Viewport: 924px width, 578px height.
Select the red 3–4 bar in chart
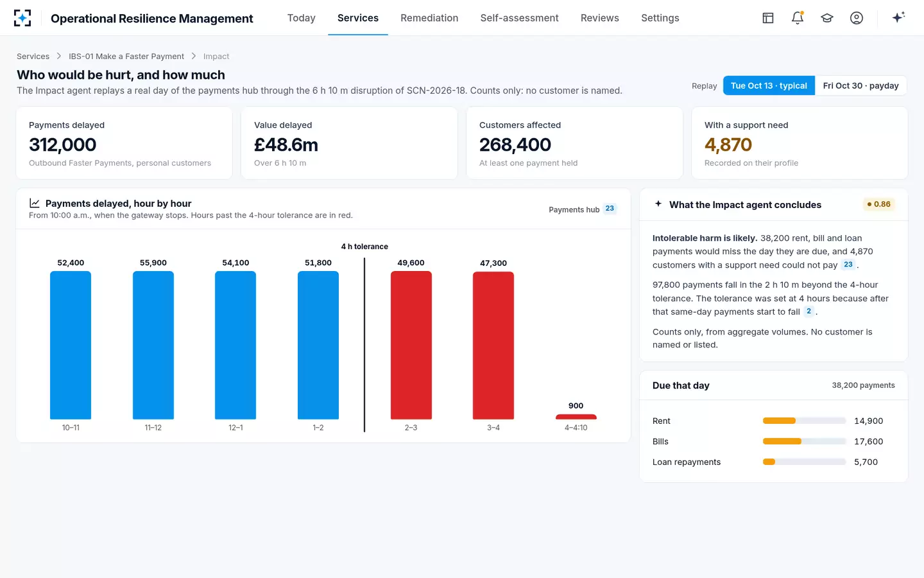tap(493, 346)
